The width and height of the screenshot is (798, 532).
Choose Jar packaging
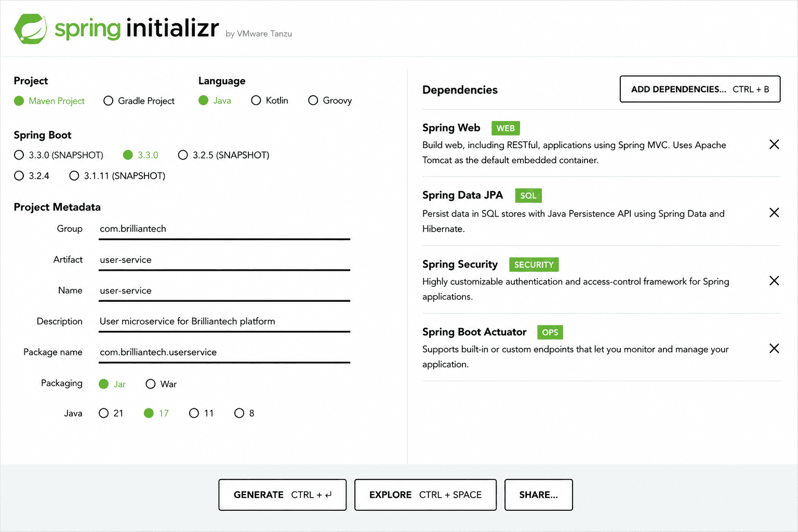112,384
